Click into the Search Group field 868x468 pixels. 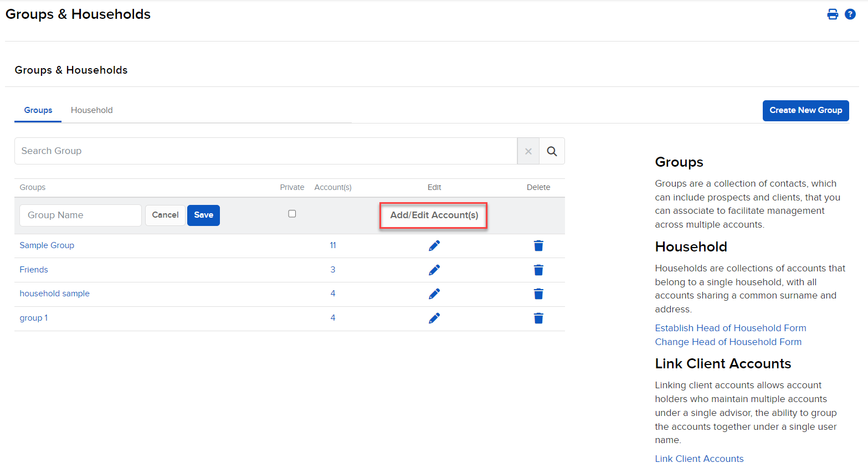click(266, 151)
